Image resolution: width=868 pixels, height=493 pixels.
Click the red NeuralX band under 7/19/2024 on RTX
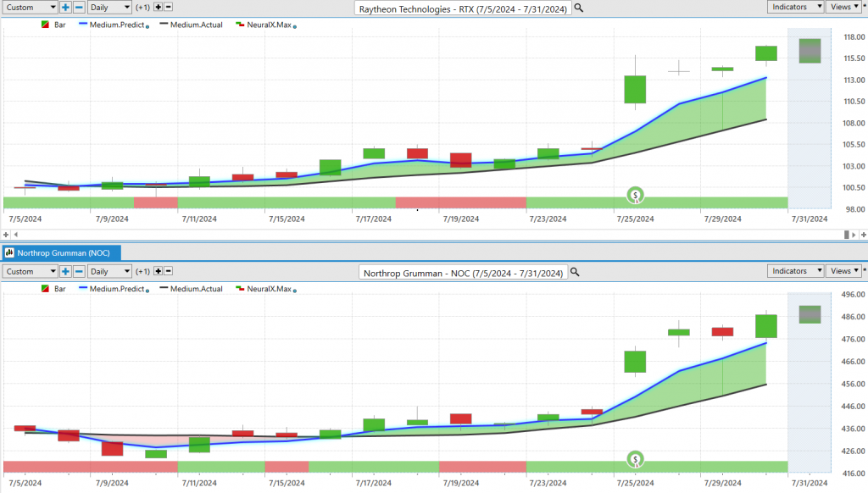(461, 202)
